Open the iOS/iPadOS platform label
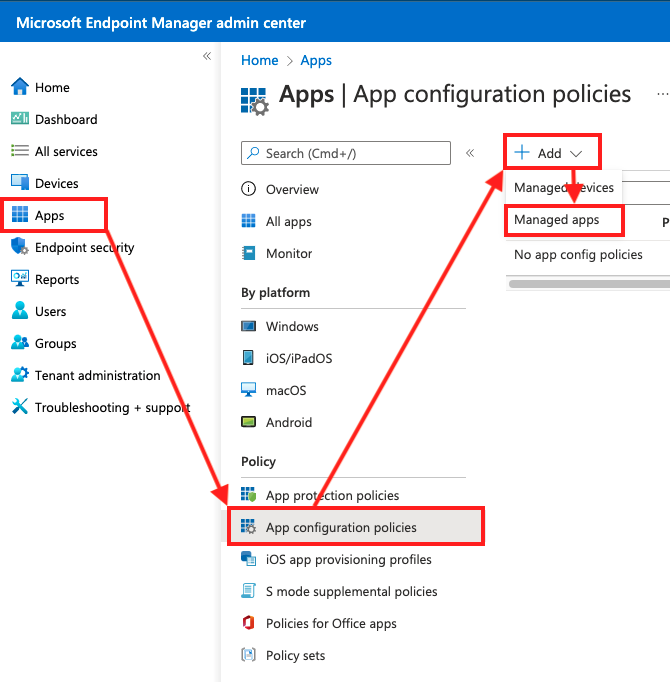The height and width of the screenshot is (682, 670). click(299, 358)
